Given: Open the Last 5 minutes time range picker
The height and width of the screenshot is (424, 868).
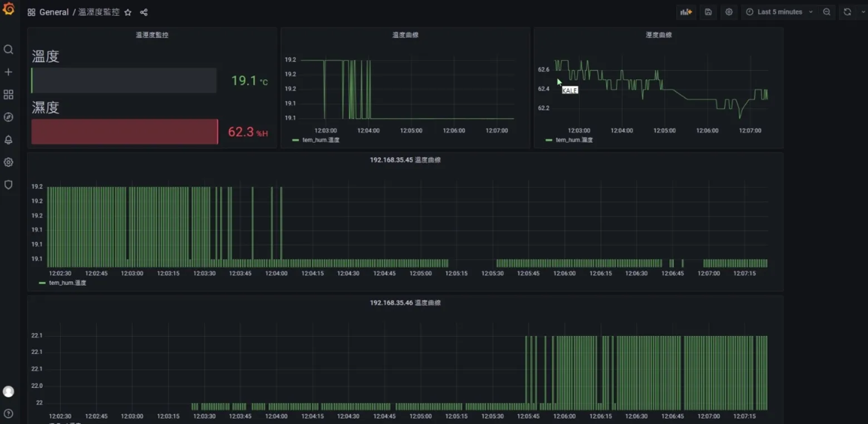Looking at the screenshot, I should point(779,12).
